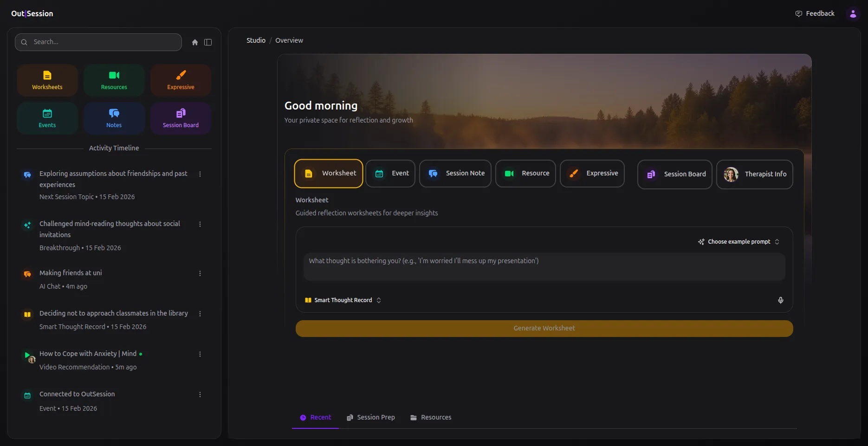Open the user profile avatar

pos(853,14)
